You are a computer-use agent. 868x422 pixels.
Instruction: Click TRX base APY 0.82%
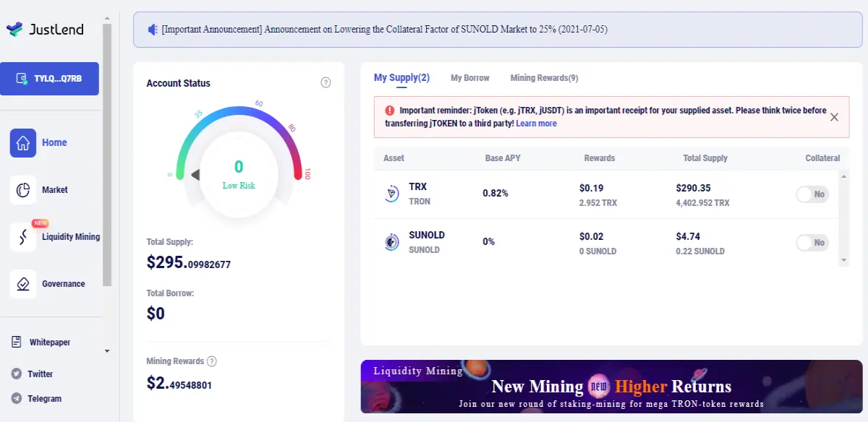coord(495,194)
